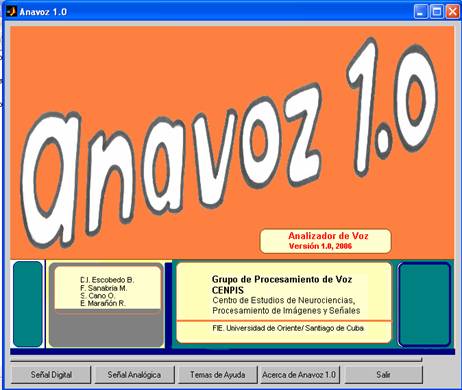Click the dark blue bar above buttons
Image resolution: width=462 pixels, height=390 pixels.
(232, 352)
